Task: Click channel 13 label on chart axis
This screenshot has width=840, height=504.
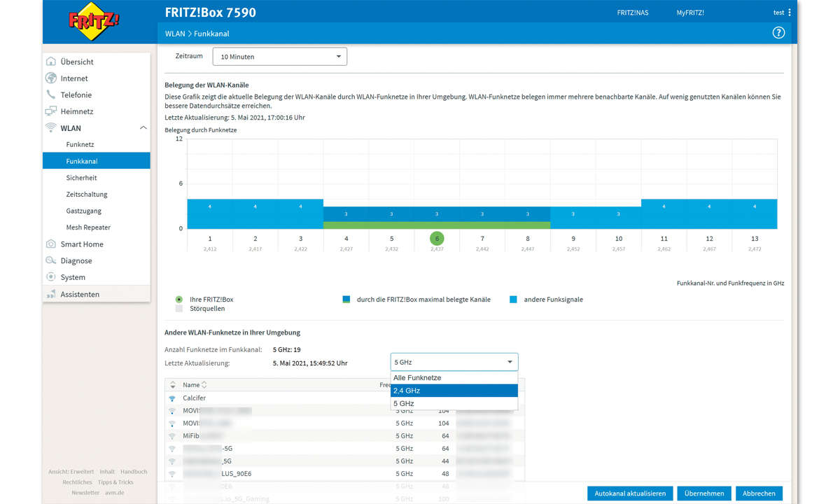Action: [x=755, y=239]
